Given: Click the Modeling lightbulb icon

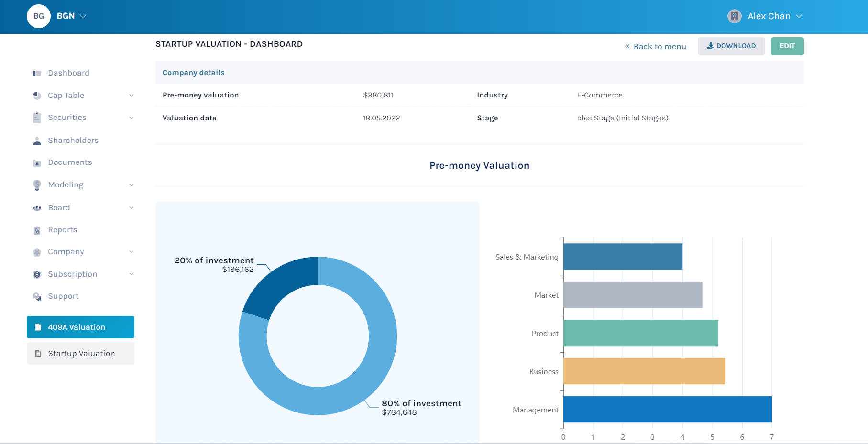Looking at the screenshot, I should pos(37,185).
